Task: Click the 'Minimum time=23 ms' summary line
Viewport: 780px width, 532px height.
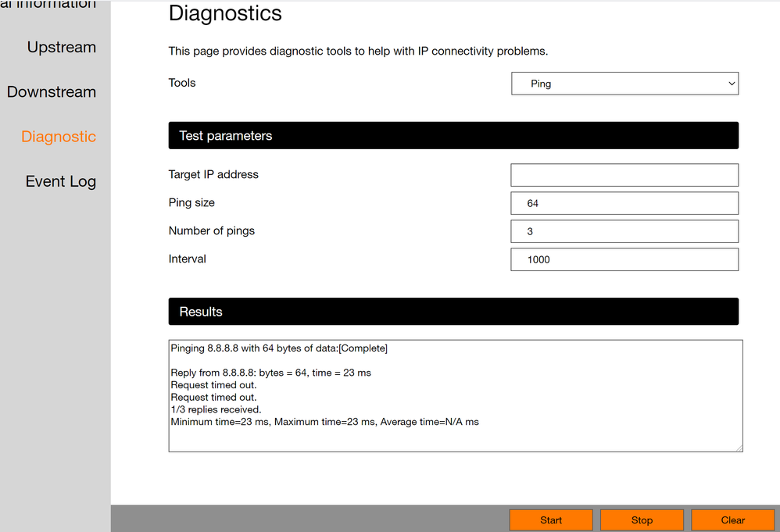Action: click(x=325, y=422)
